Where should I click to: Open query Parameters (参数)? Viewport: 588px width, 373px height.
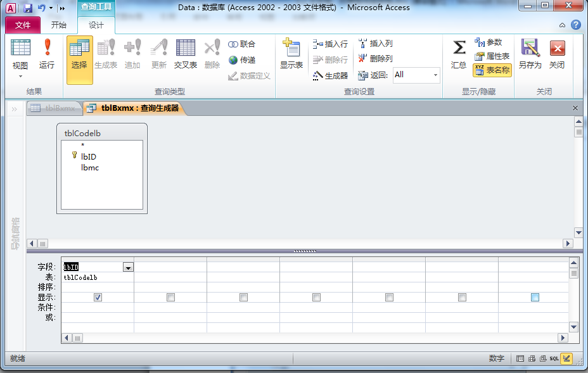tap(489, 42)
